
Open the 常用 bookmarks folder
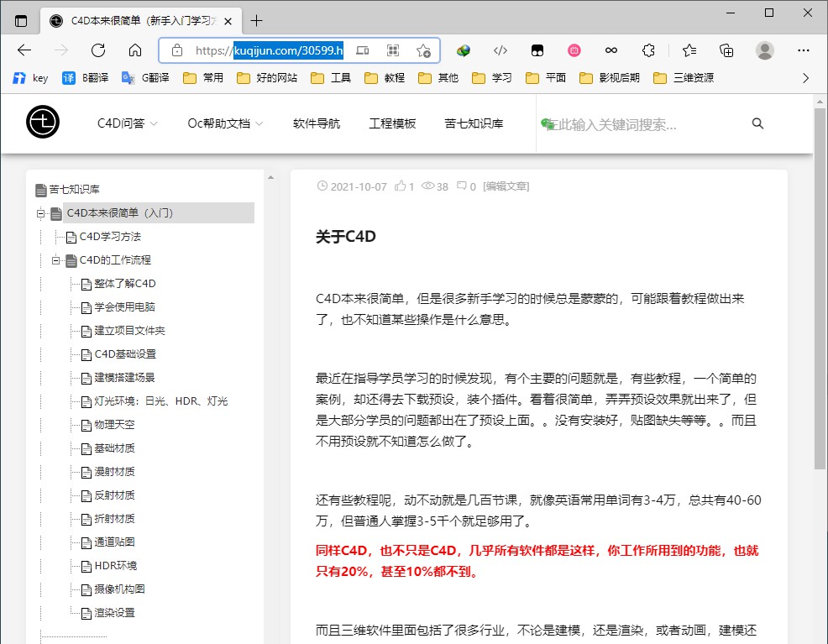point(202,78)
